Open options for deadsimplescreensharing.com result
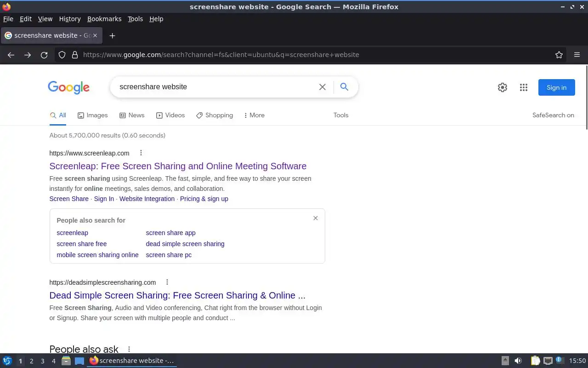This screenshot has height=368, width=588. 167,282
